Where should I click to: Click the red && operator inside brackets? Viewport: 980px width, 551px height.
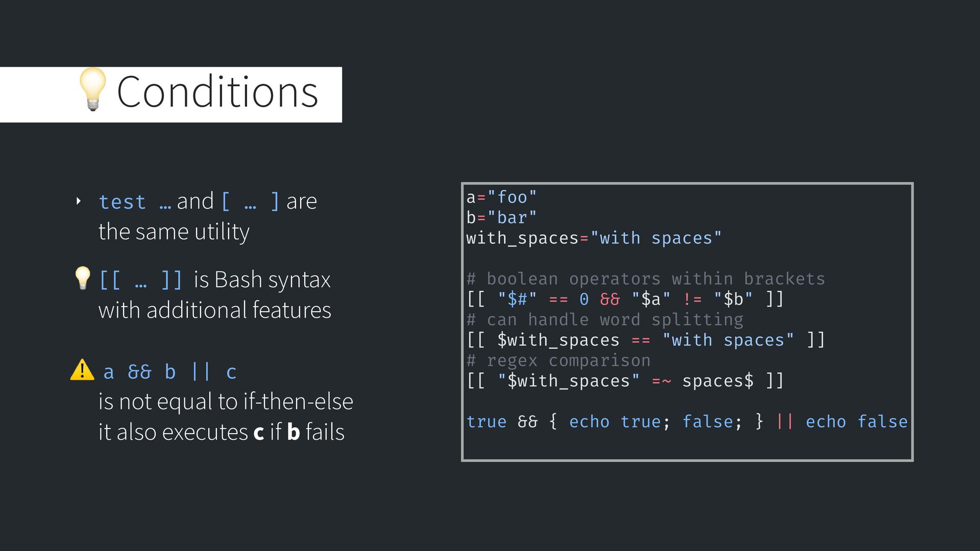[610, 299]
